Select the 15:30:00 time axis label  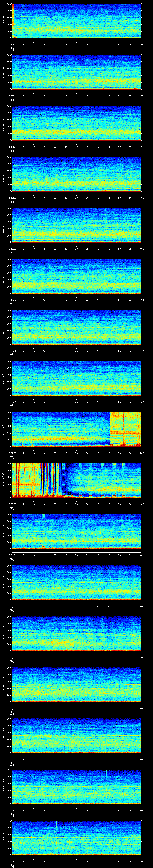click(12, 861)
